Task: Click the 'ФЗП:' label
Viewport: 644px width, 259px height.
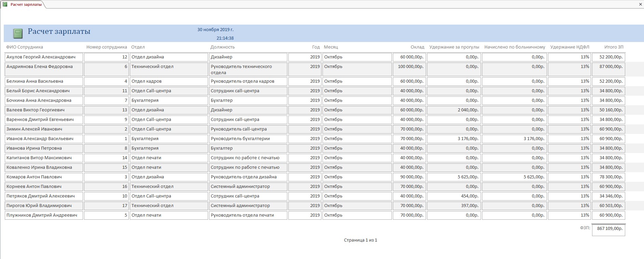Action: pos(585,228)
